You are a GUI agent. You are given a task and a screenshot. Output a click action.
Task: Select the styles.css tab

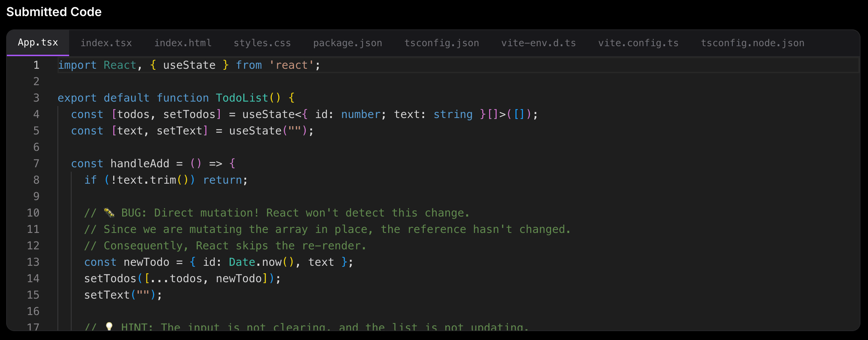point(262,42)
